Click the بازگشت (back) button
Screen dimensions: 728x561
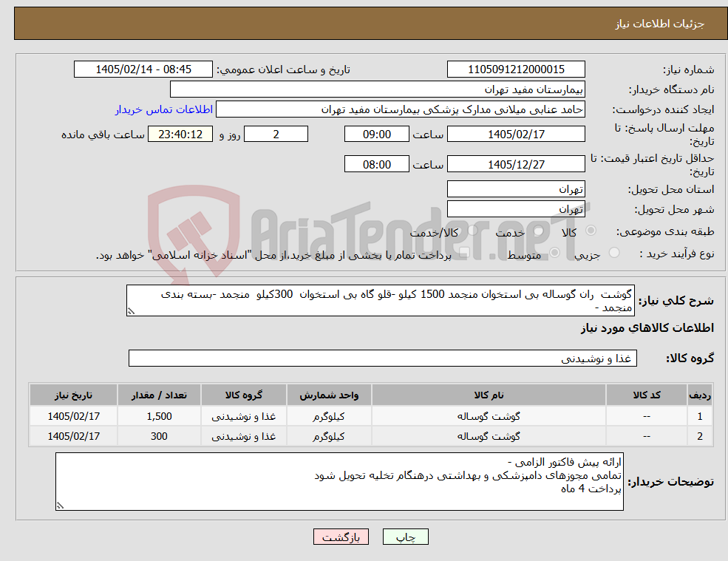341,537
